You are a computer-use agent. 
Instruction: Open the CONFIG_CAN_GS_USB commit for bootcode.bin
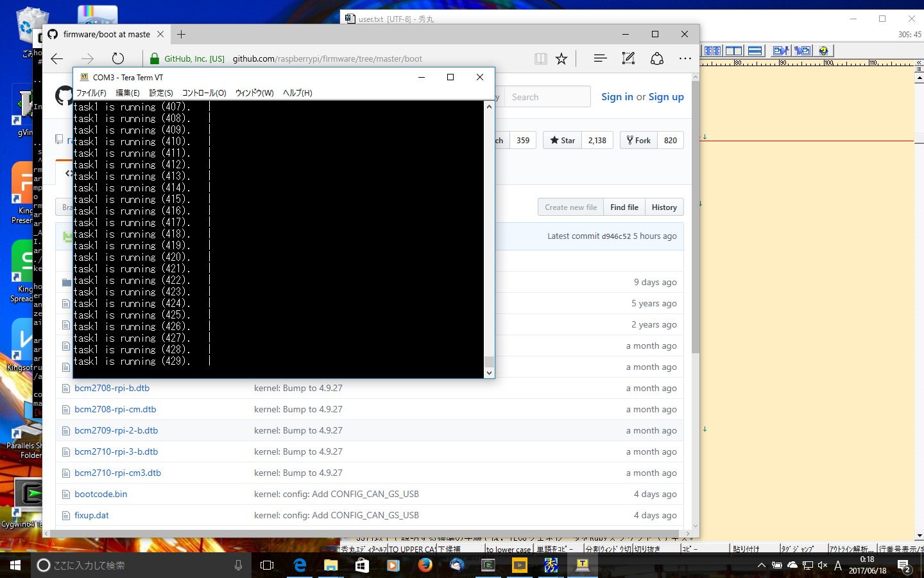pyautogui.click(x=336, y=494)
